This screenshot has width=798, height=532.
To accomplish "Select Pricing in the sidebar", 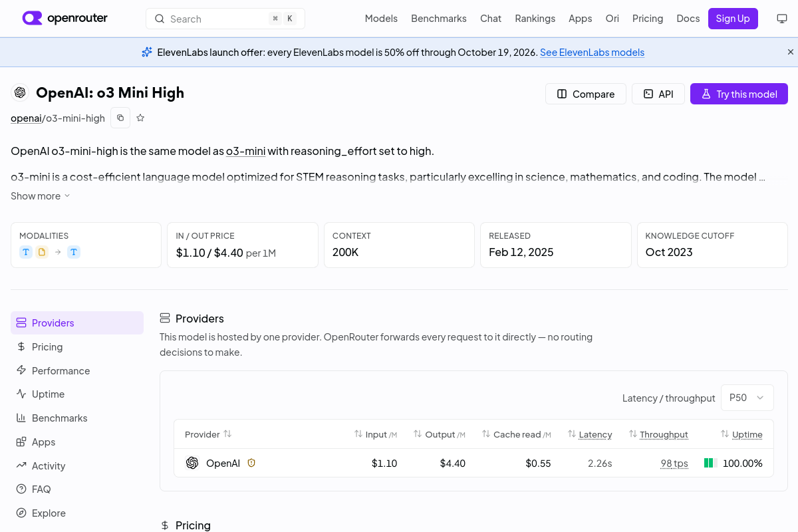I will click(77, 346).
